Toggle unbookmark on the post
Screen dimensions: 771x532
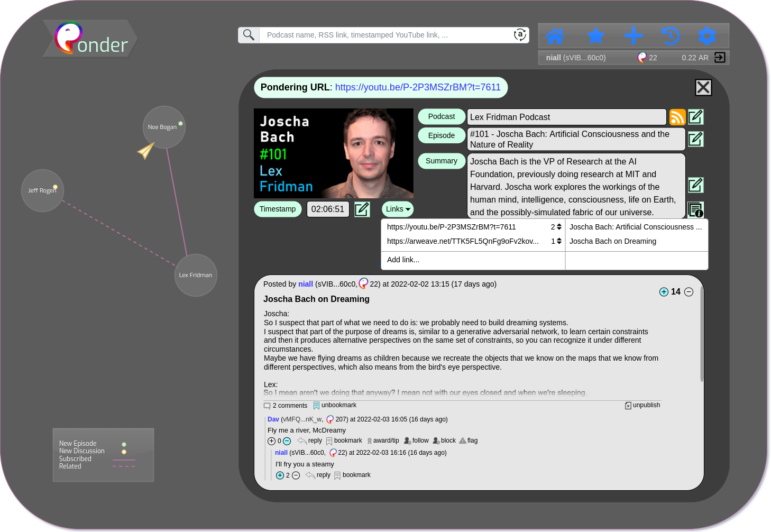click(x=335, y=406)
